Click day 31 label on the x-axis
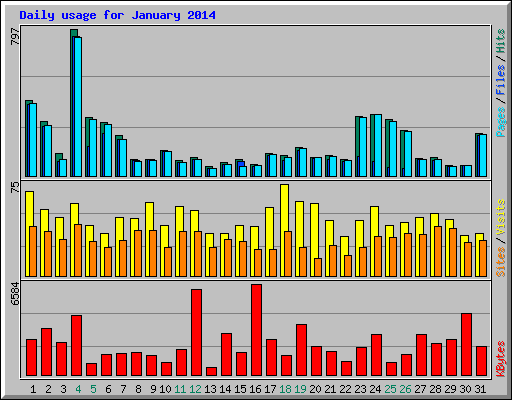This screenshot has height=400, width=512. coord(480,389)
